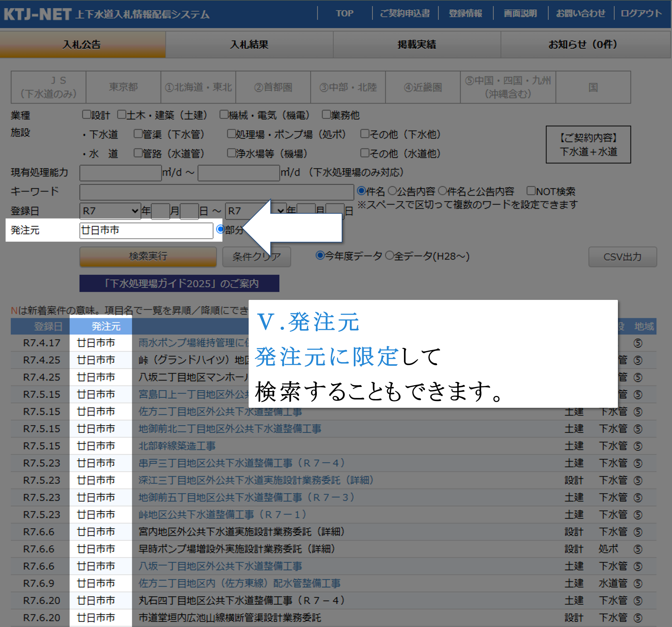The image size is (672, 627).
Task: Click the キーワード input field
Action: pos(216,192)
